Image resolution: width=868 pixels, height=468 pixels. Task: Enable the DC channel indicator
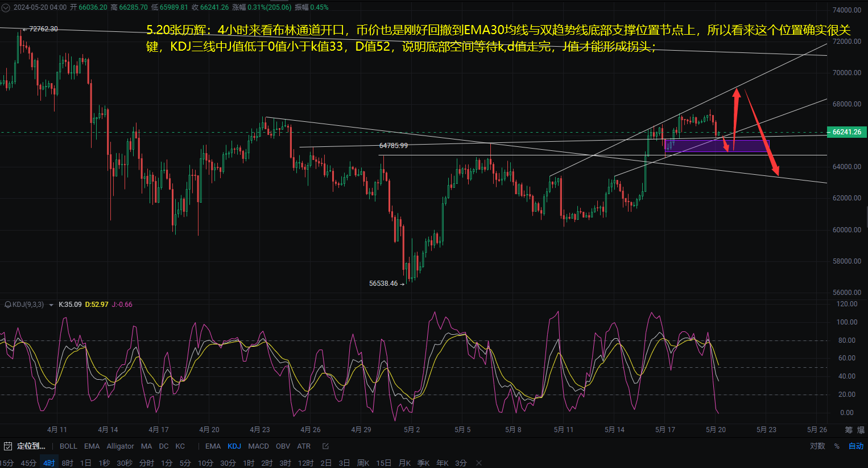[x=164, y=446]
